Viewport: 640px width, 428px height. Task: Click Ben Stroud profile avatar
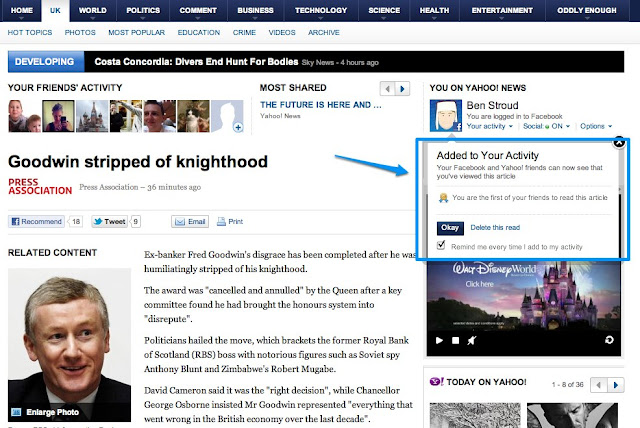(446, 115)
